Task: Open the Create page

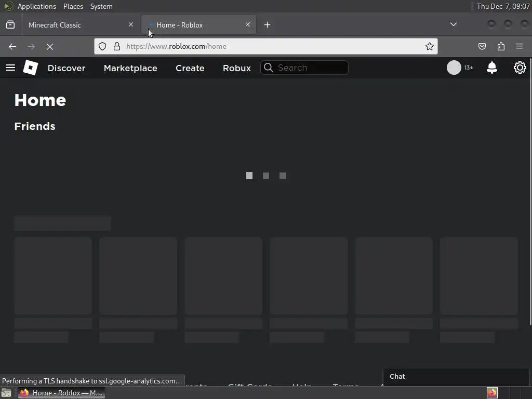Action: click(190, 68)
